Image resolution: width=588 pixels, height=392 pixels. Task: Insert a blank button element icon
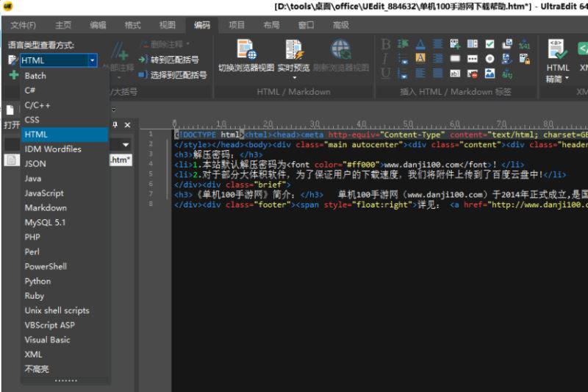[455, 59]
